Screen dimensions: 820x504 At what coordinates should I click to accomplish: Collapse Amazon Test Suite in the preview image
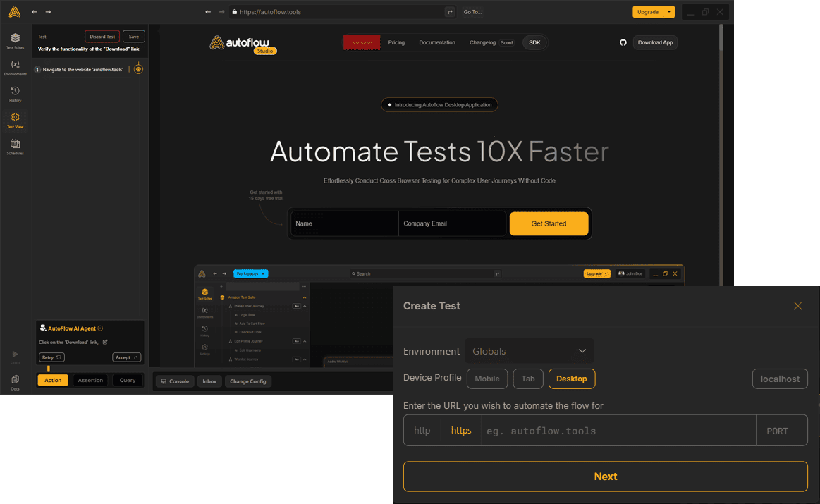pos(305,297)
